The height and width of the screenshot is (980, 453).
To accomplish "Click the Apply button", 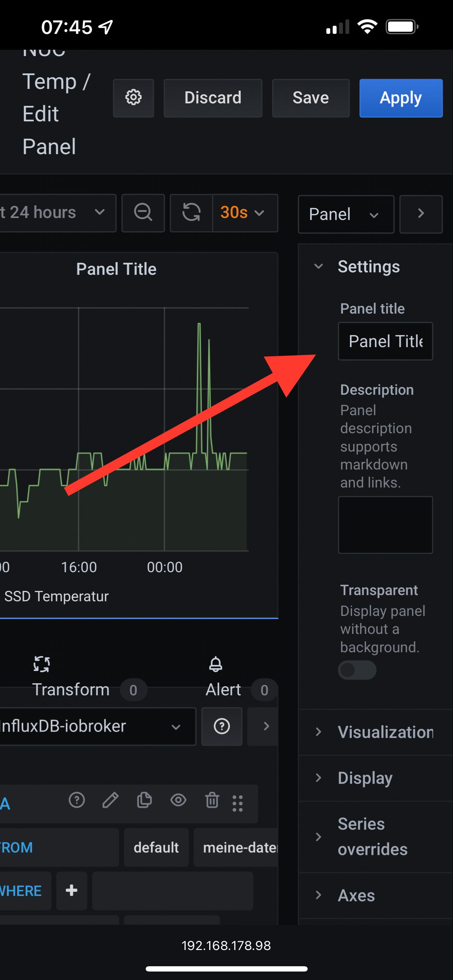I will 400,98.
